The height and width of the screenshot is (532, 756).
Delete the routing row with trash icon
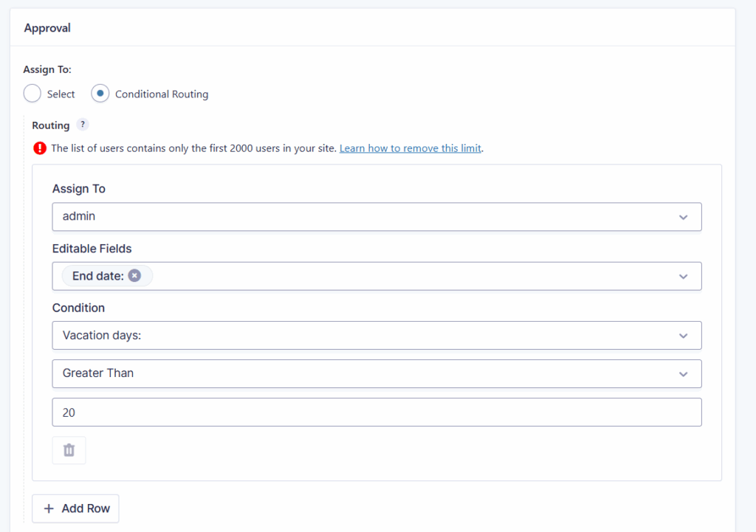click(x=69, y=450)
